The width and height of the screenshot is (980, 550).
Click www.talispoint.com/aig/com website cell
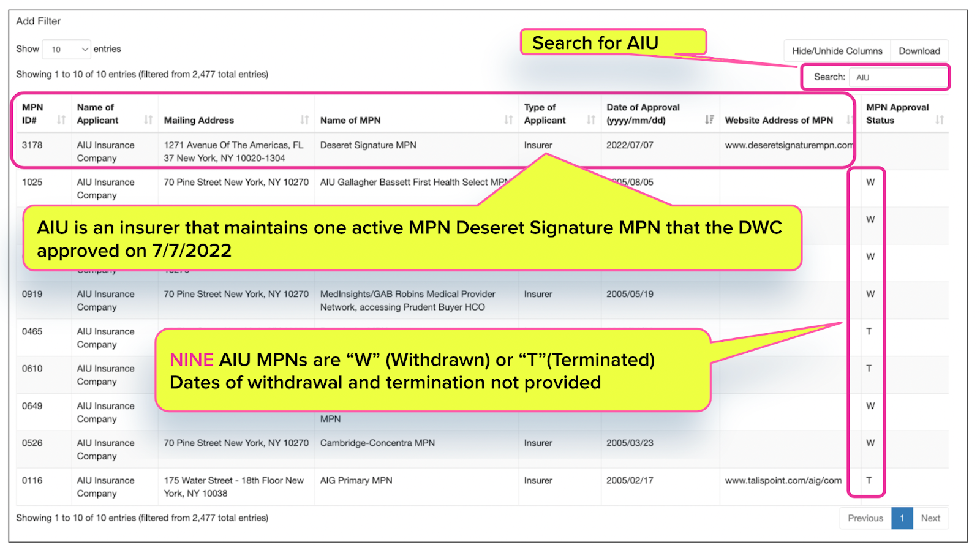[783, 481]
